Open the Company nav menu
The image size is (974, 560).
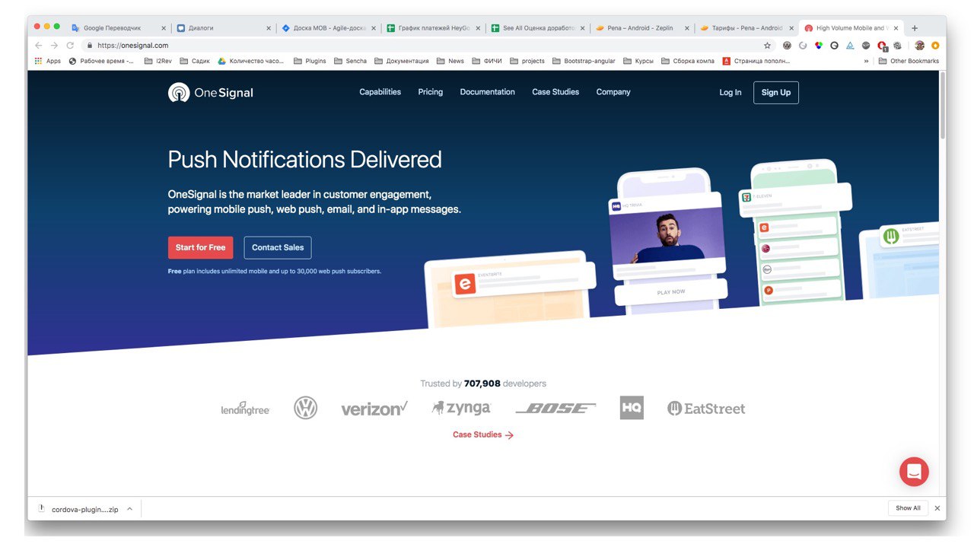coord(613,92)
